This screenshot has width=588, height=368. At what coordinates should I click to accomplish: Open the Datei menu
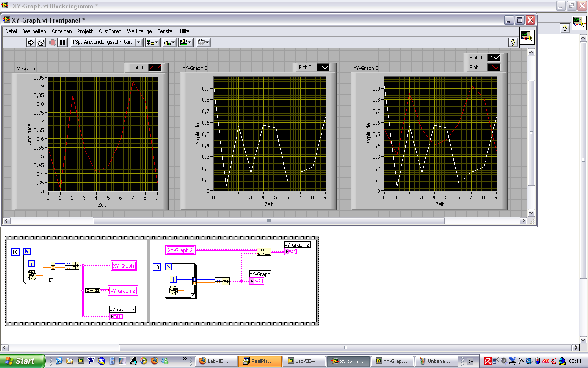pyautogui.click(x=11, y=31)
